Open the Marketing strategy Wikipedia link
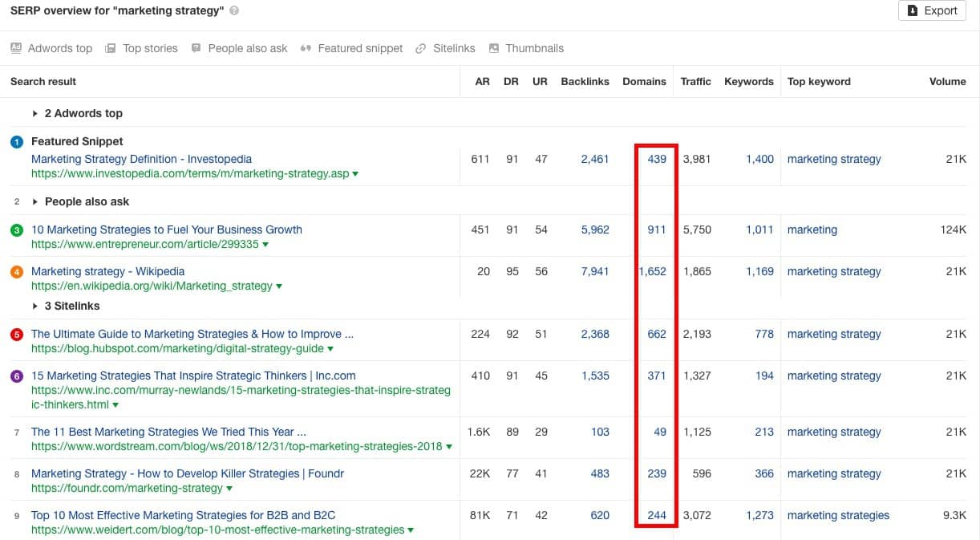Screen dimensions: 980x540 click(108, 271)
